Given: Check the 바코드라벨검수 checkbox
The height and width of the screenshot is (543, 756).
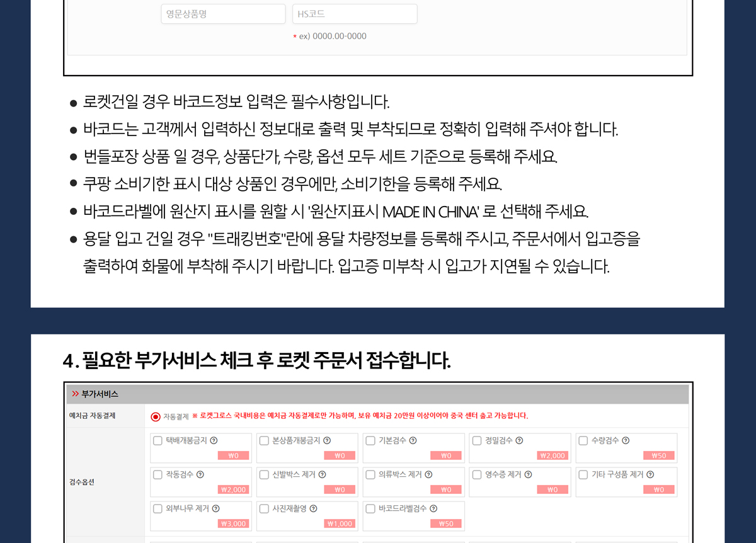Looking at the screenshot, I should (370, 508).
